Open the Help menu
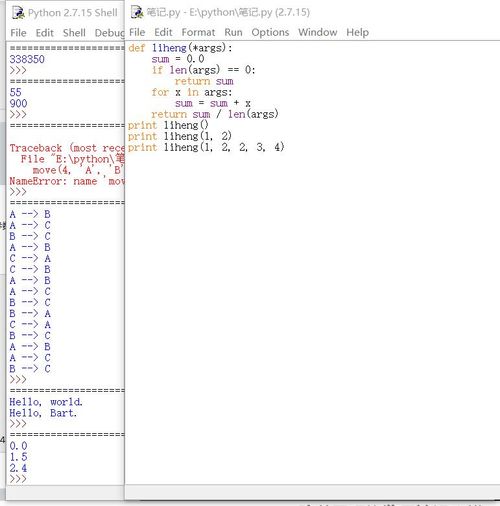Screen dimensions: 500x506 [x=358, y=32]
